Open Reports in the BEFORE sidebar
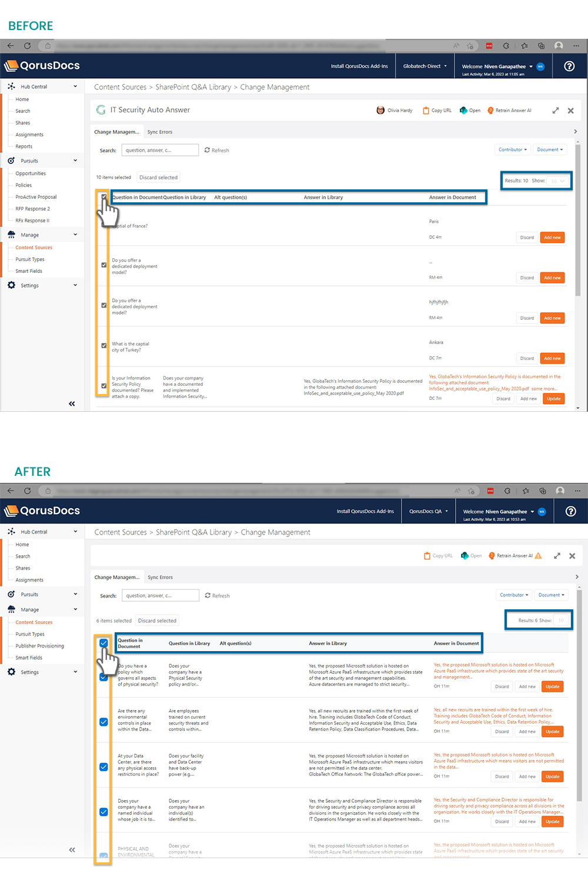This screenshot has height=874, width=588. (x=24, y=146)
